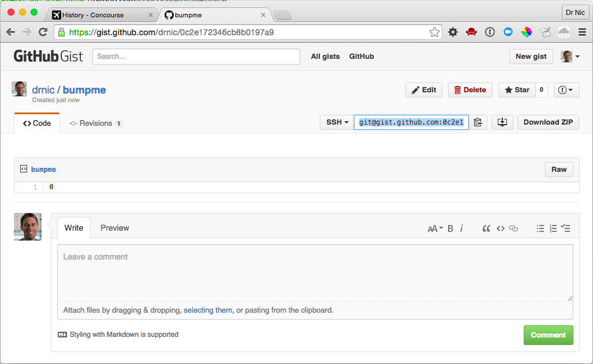Go to GitHub link
Viewport: 593px width, 364px height.
coord(361,57)
